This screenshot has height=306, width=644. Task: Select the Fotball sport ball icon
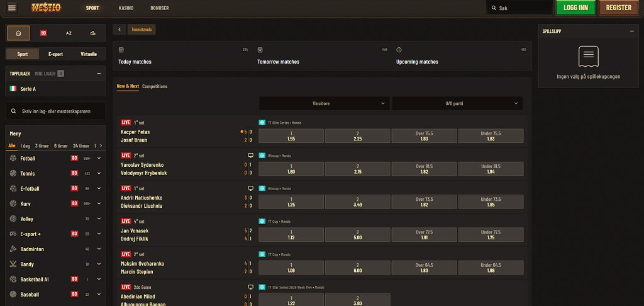coord(13,158)
